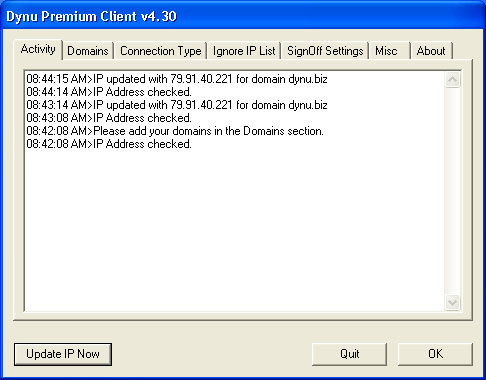This screenshot has height=380, width=486.
Task: Confirm with the OK button
Action: click(x=435, y=354)
